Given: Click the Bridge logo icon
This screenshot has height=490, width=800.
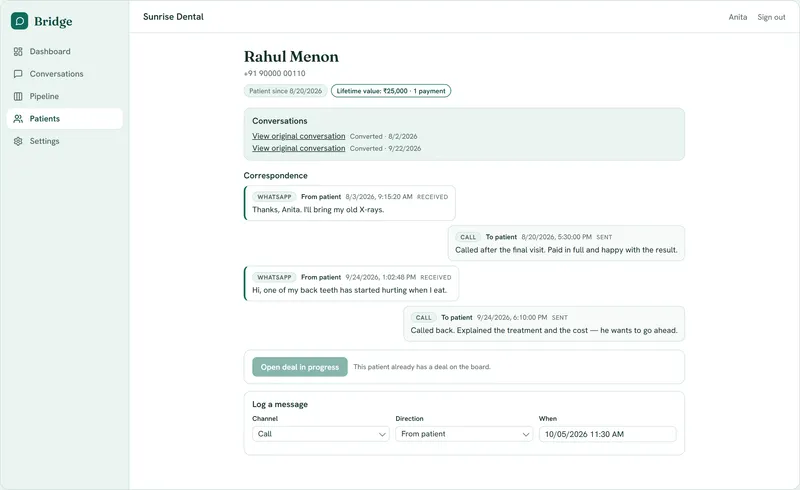Looking at the screenshot, I should (19, 21).
